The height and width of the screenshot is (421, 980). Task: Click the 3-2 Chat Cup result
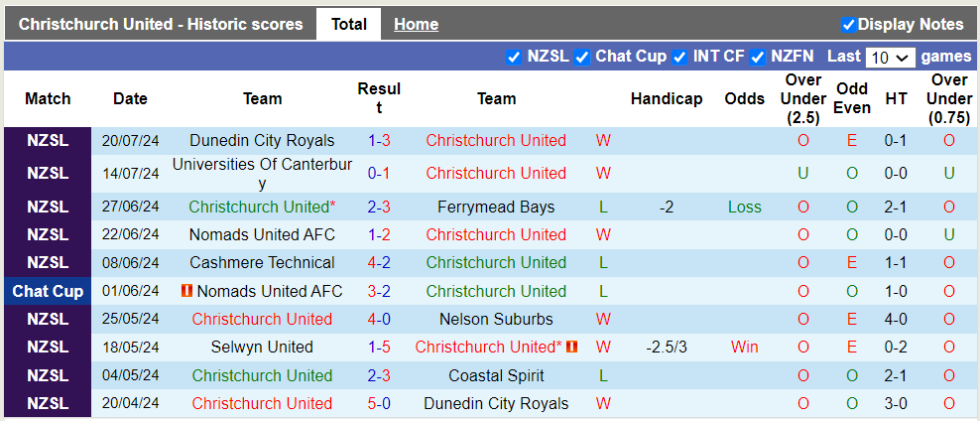point(379,291)
